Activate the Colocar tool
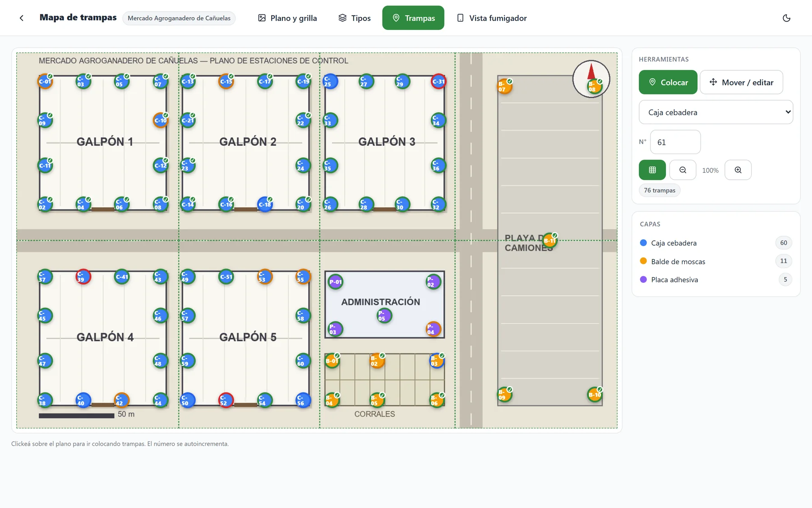812x508 pixels. [668, 82]
